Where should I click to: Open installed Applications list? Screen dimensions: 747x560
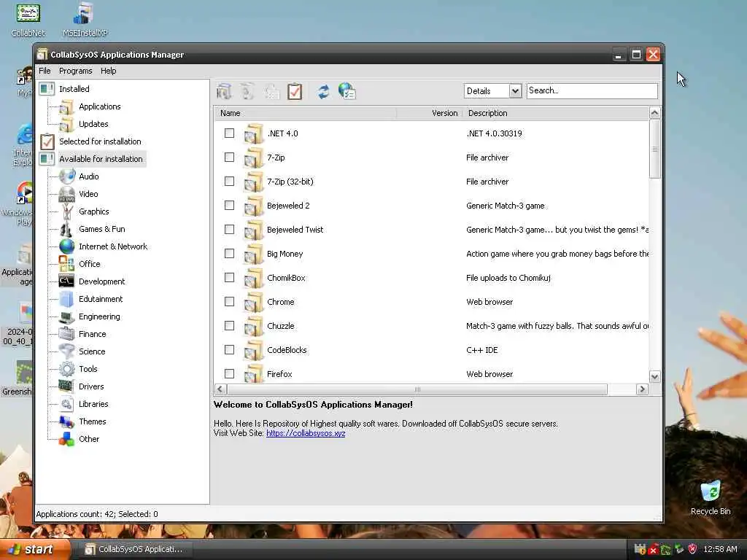pos(99,106)
